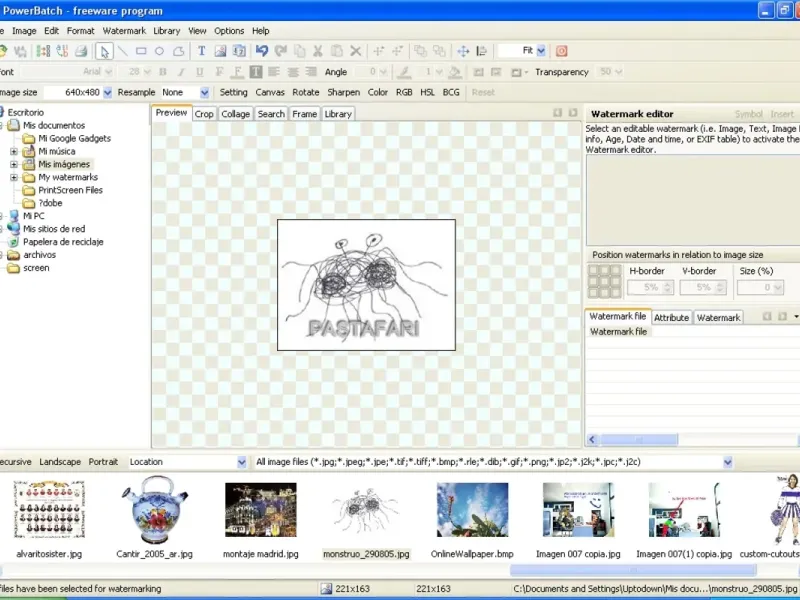The image size is (800, 600).
Task: Click the red icon beside Fit dropdown
Action: point(561,51)
